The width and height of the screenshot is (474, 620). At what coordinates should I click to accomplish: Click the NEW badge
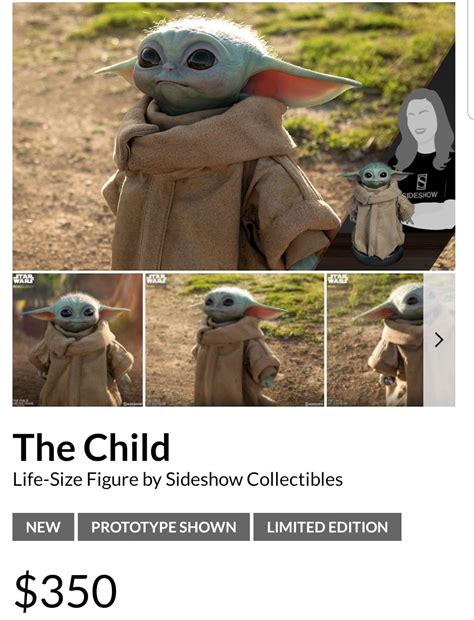click(43, 527)
